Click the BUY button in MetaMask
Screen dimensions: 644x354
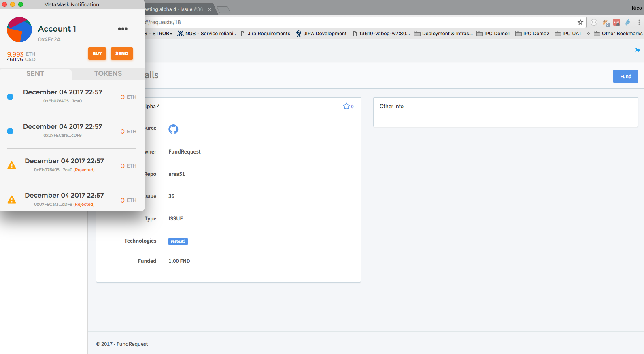[x=97, y=53]
